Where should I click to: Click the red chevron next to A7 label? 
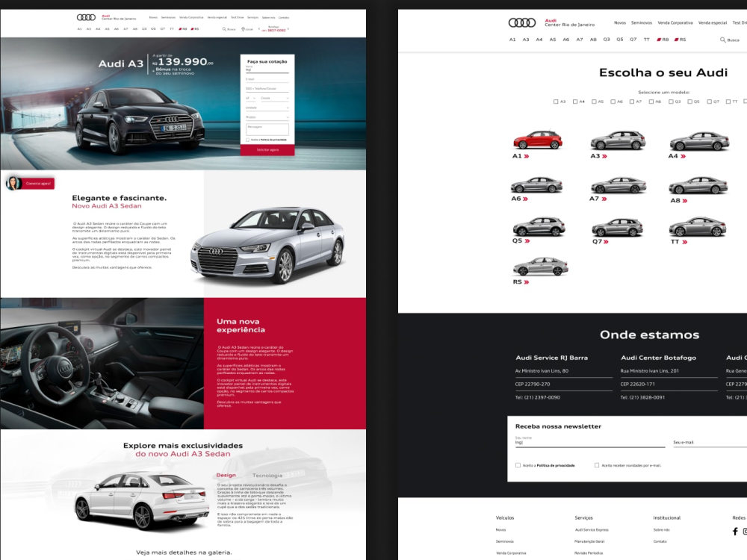[x=604, y=199]
